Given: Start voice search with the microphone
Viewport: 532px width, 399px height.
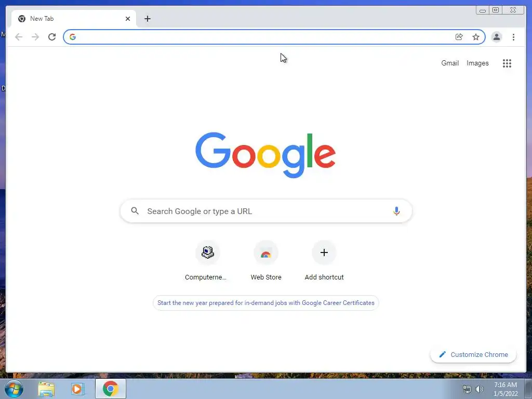Looking at the screenshot, I should click(x=396, y=211).
